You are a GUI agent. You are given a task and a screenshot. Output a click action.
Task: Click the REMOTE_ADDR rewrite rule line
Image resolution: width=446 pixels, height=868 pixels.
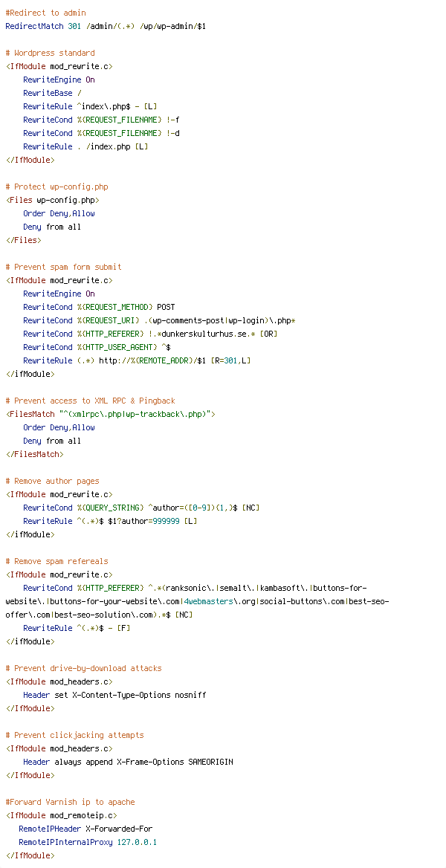click(x=137, y=360)
